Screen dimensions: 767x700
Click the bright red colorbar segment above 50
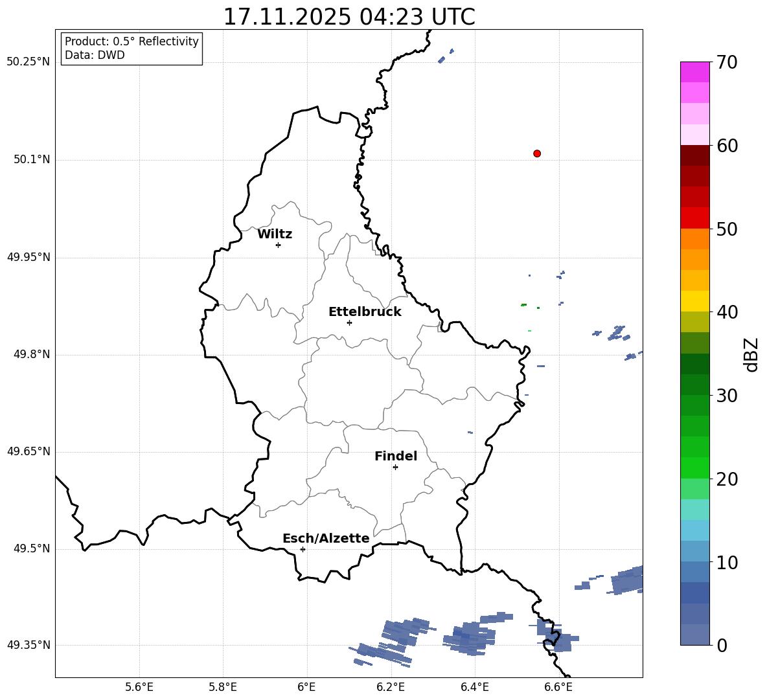click(x=694, y=218)
